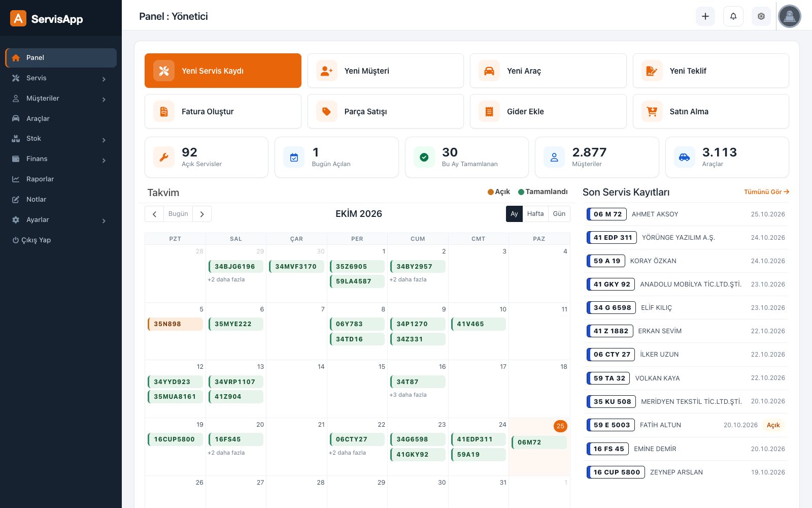812x508 pixels.
Task: Click Fatura Oluştur button
Action: (x=223, y=111)
